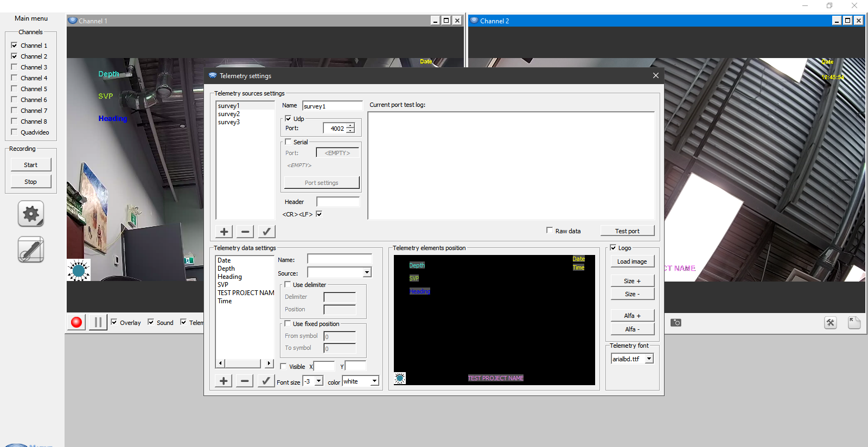The image size is (868, 447).
Task: Open the color dropdown showing white
Action: [x=374, y=381]
